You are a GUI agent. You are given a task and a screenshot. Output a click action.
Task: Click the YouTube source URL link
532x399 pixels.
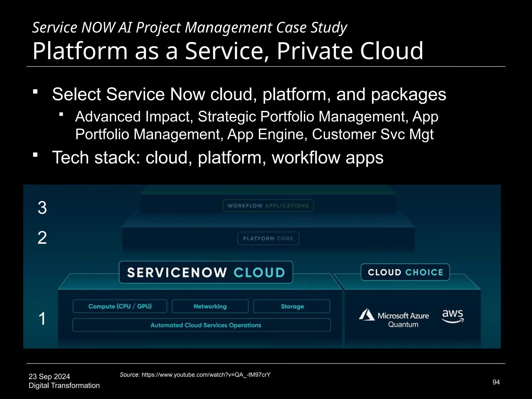(206, 375)
